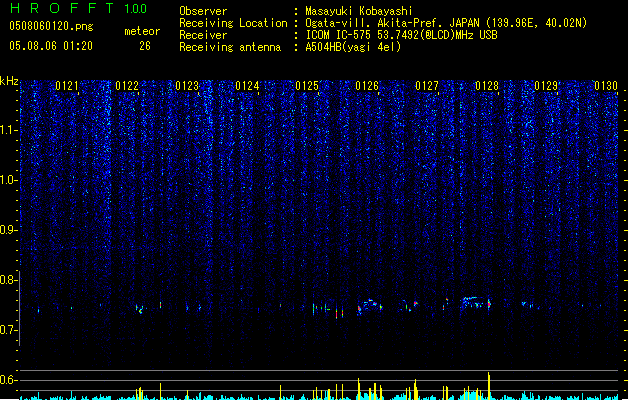Click the 0130 time marker
The width and height of the screenshot is (629, 400).
[x=606, y=86]
